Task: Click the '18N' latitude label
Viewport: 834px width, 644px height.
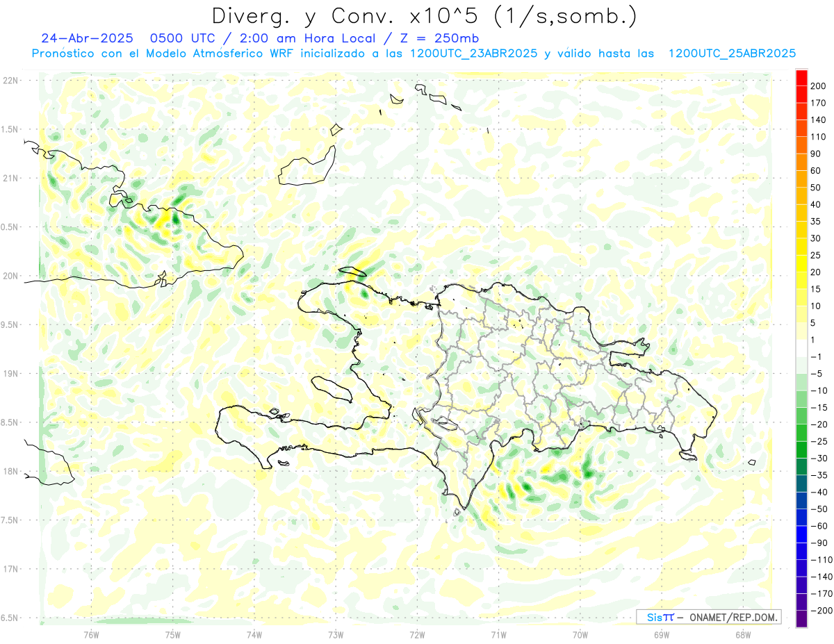Action: click(10, 471)
